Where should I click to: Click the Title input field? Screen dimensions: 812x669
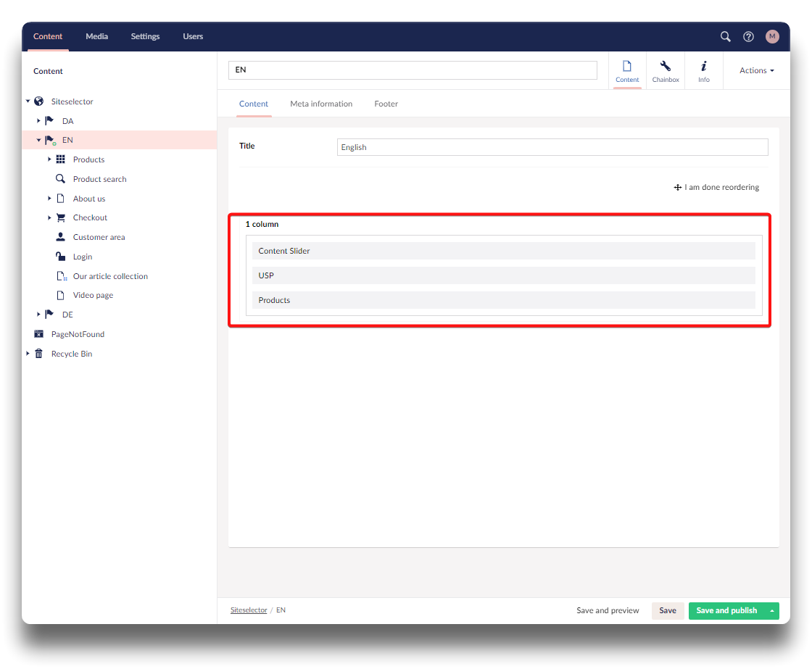tap(552, 147)
